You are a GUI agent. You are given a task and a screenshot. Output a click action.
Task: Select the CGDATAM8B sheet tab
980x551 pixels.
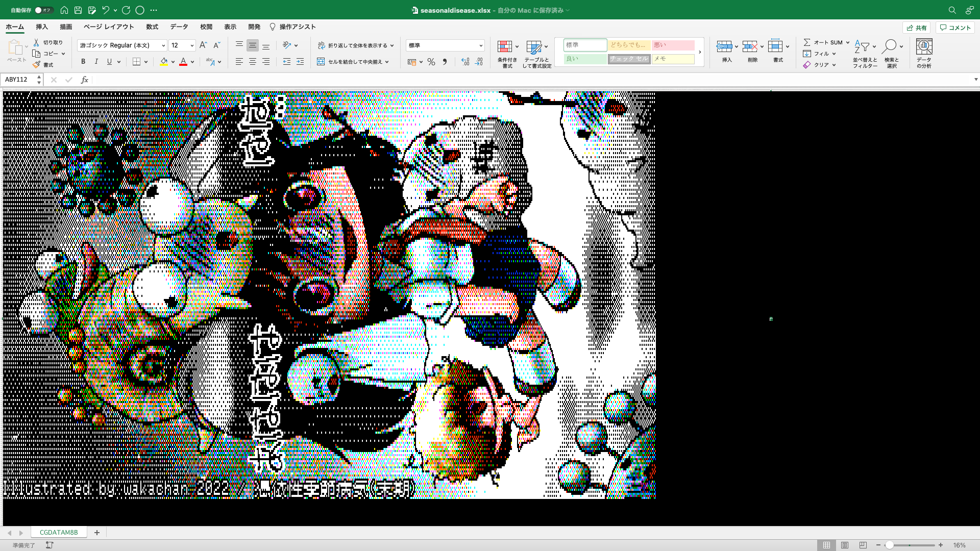(x=59, y=533)
